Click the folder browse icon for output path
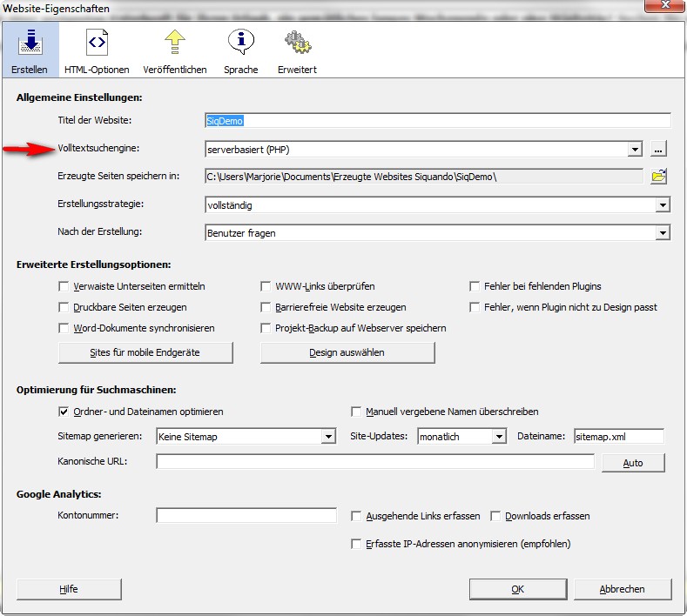Screen dimensions: 687x616 pos(659,177)
